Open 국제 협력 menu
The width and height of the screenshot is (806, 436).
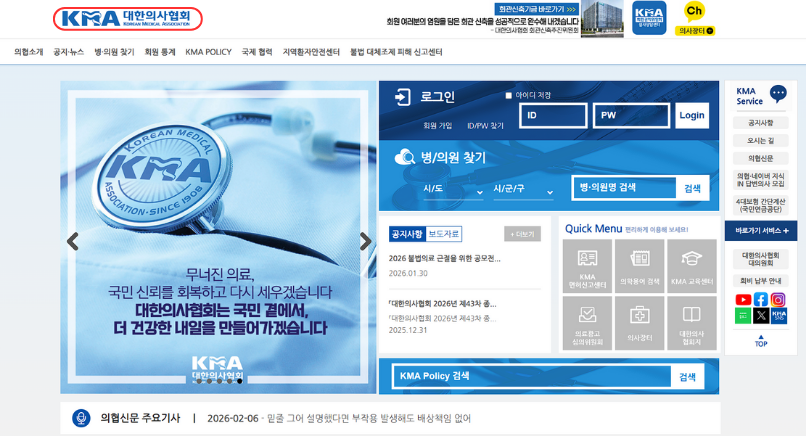[x=257, y=52]
